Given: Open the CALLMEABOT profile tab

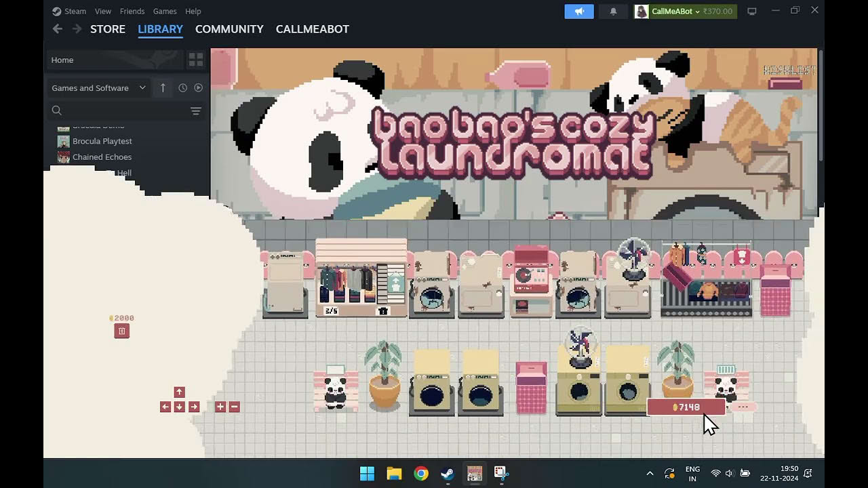Looking at the screenshot, I should [313, 29].
